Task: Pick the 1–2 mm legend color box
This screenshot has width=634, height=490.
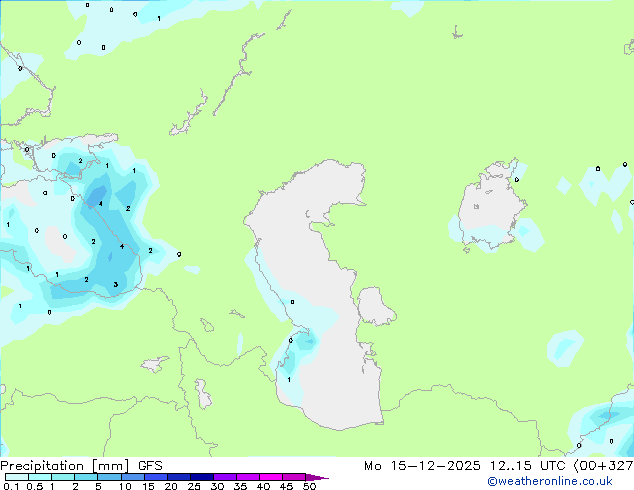Action: click(x=63, y=477)
